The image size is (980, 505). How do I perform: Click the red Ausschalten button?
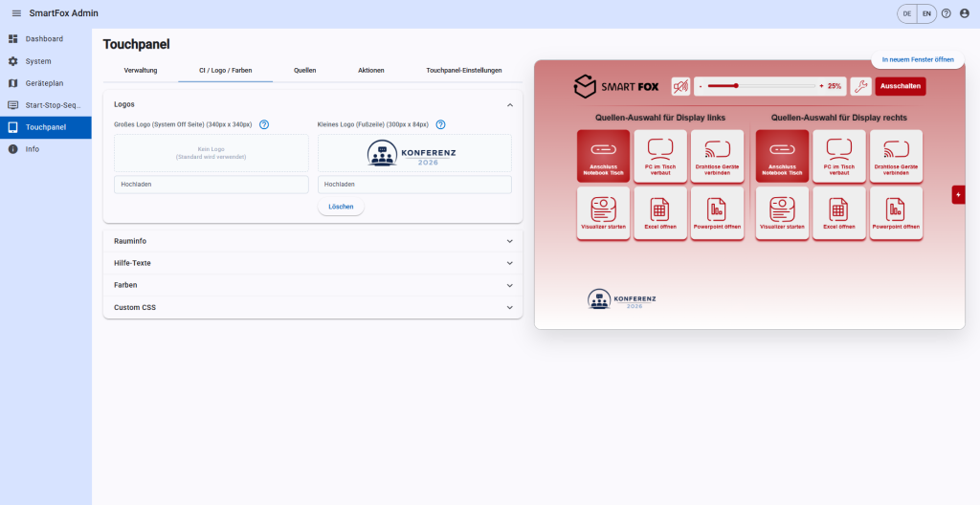click(x=901, y=86)
